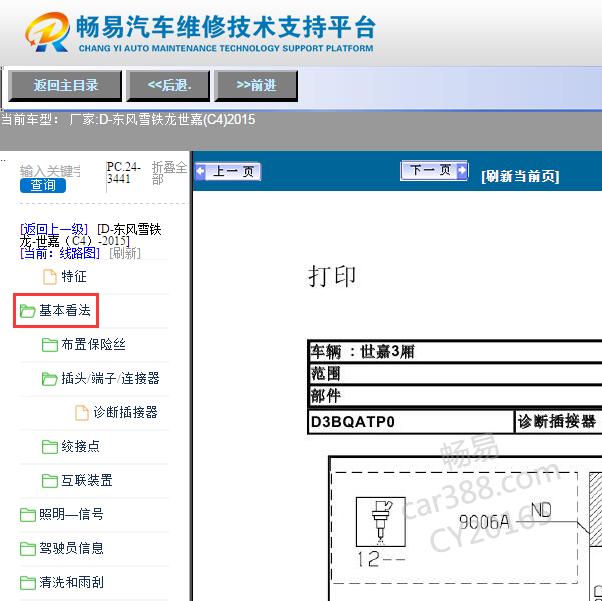Go to next page with 下一页
The width and height of the screenshot is (602, 601).
point(434,170)
